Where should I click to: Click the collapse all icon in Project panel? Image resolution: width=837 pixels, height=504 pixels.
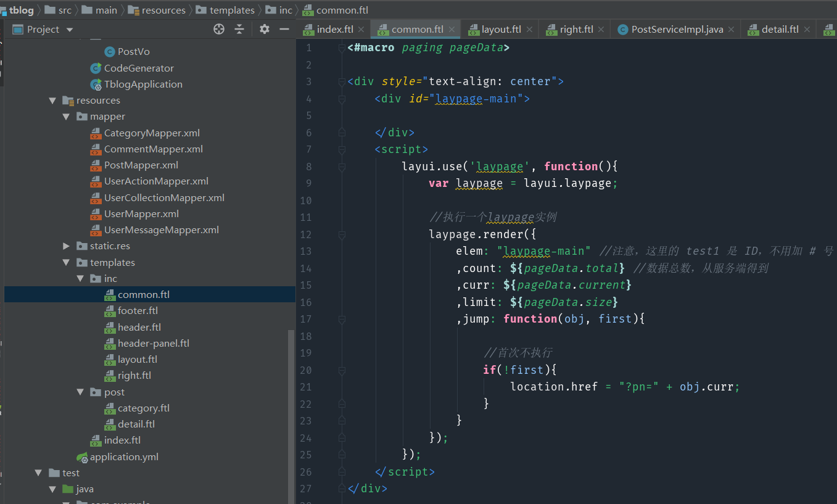[x=239, y=29]
